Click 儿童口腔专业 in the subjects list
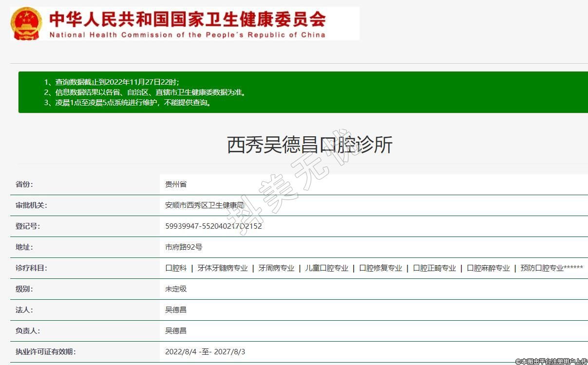 326,268
